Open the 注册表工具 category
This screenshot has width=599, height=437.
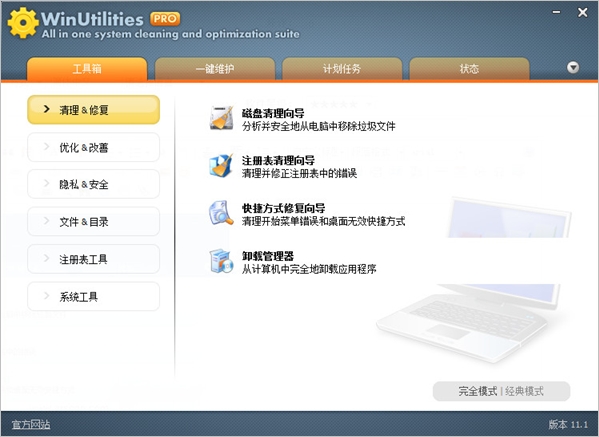coord(94,259)
